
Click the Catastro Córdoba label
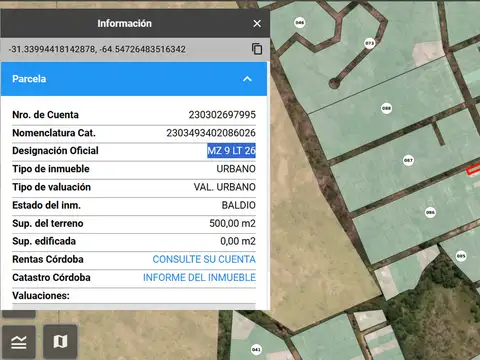pyautogui.click(x=51, y=277)
